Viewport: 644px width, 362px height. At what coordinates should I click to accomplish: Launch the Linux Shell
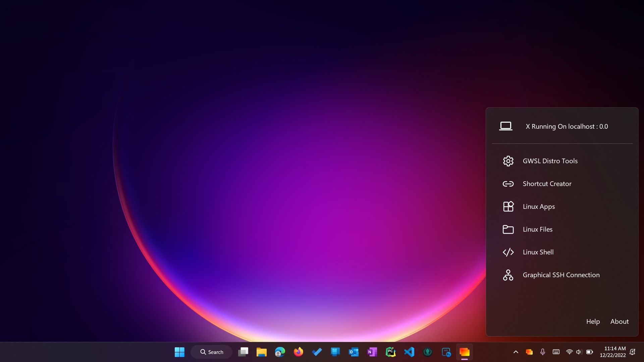(538, 252)
